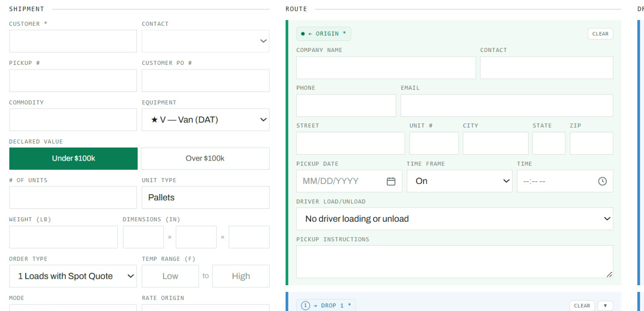Viewport: 644px width, 311px height.
Task: Clear the Drop 1 stop details
Action: pos(582,305)
